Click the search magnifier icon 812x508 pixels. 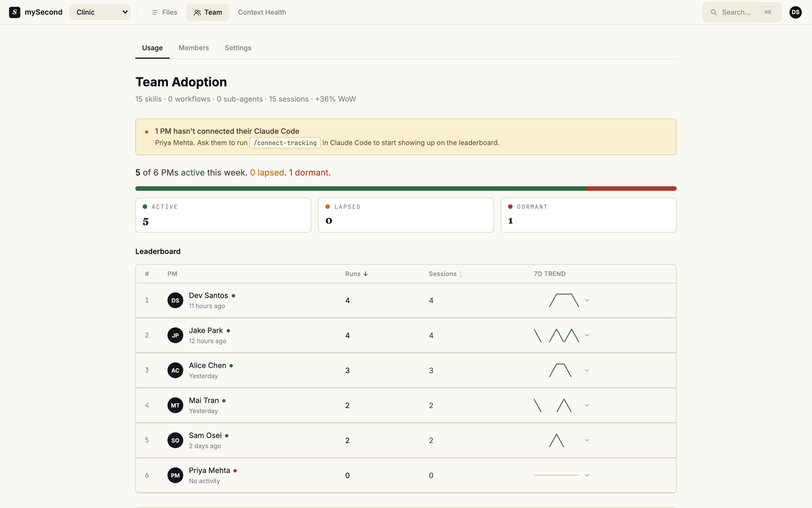(713, 12)
